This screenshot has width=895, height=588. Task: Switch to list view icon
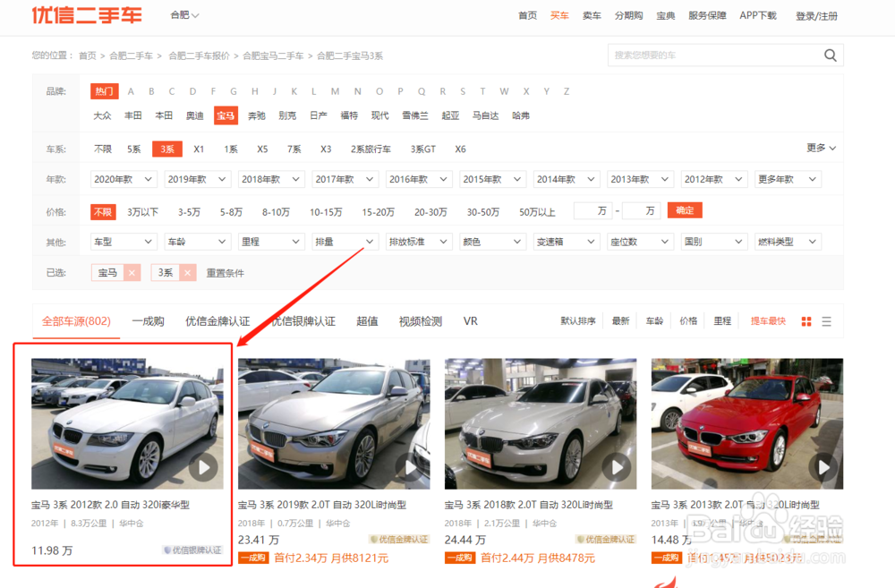pyautogui.click(x=826, y=321)
